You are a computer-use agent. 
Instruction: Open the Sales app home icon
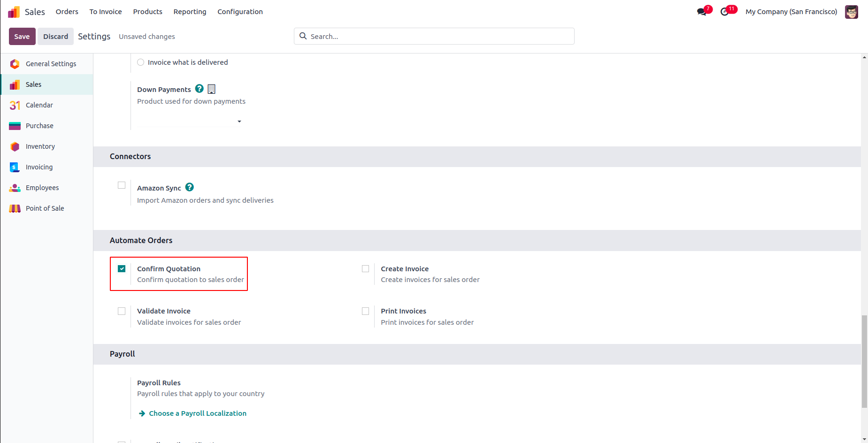(x=14, y=12)
